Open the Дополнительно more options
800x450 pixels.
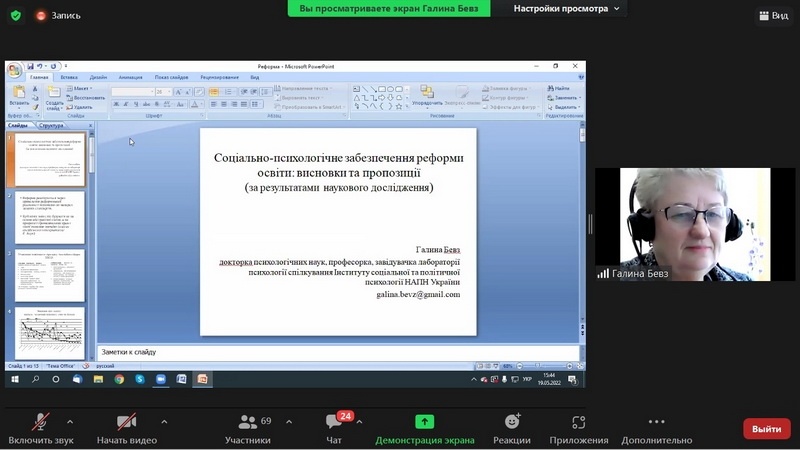tap(657, 429)
